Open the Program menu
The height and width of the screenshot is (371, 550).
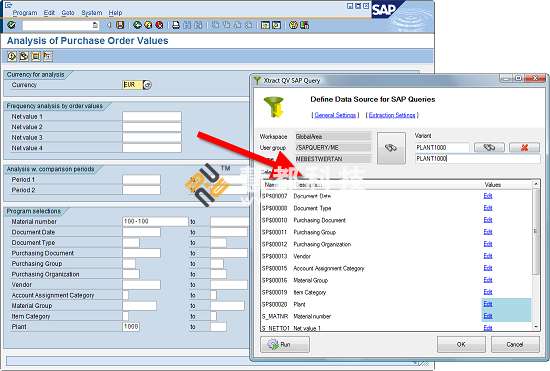pyautogui.click(x=25, y=13)
